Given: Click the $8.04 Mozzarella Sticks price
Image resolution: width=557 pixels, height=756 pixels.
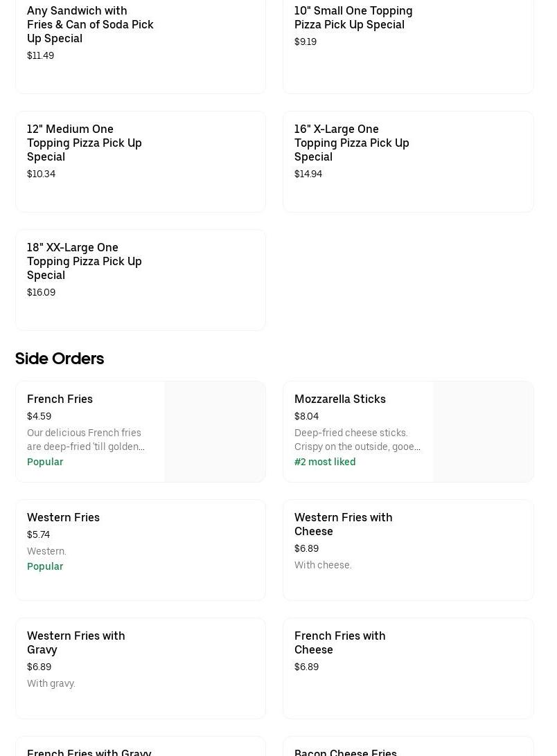Looking at the screenshot, I should click(306, 416).
